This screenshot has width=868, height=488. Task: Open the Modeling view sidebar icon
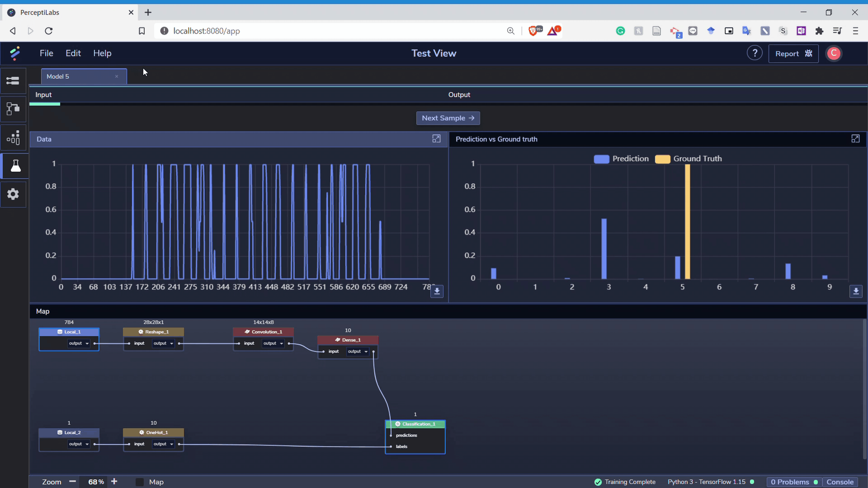(13, 109)
